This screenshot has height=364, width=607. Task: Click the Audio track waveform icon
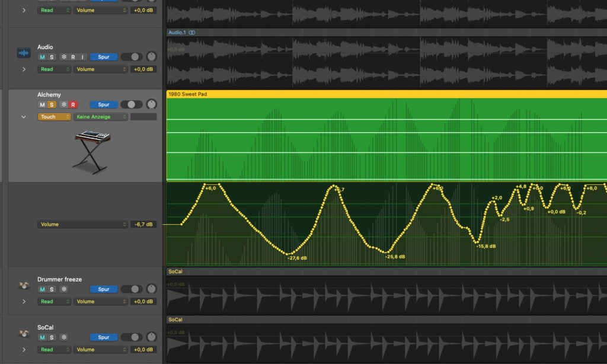coord(24,53)
